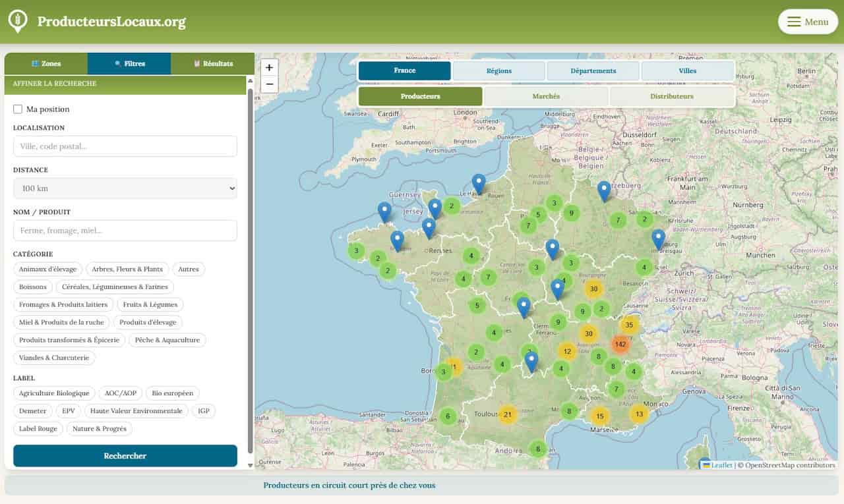Image resolution: width=844 pixels, height=504 pixels.
Task: Click the sidebar scroll-up arrow
Action: [x=250, y=80]
